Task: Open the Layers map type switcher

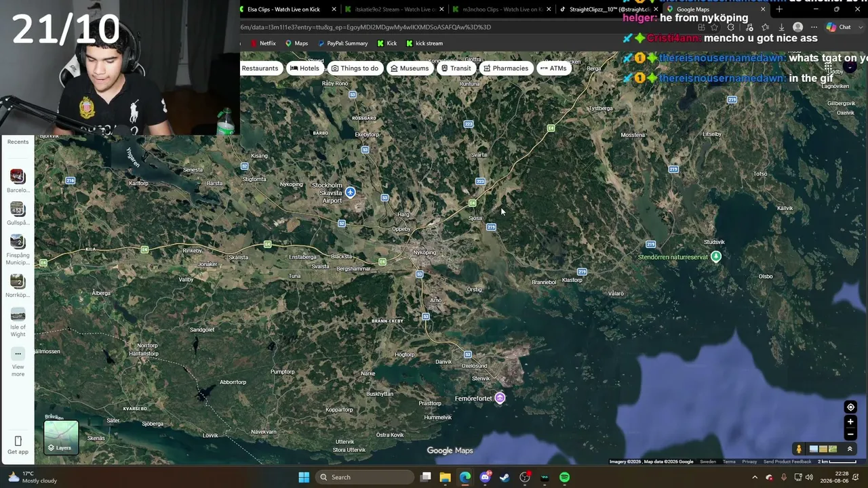Action: [x=61, y=437]
